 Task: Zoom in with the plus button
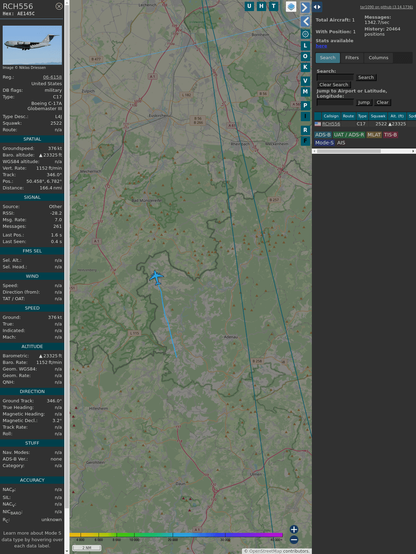pos(294,529)
